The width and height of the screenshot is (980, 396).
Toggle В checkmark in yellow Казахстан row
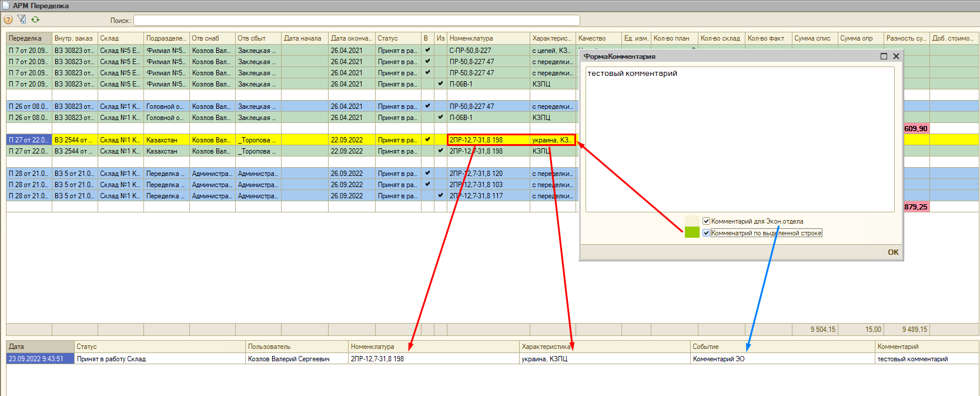(427, 140)
